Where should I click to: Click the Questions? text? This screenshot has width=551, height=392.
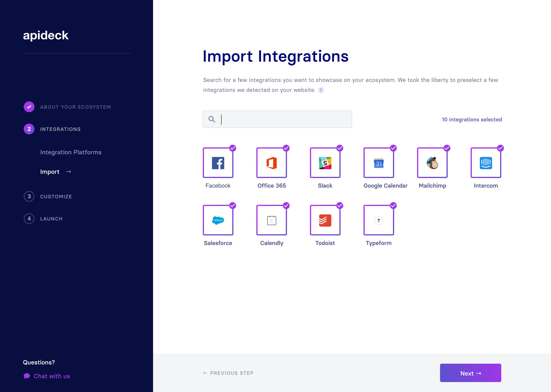[x=39, y=362]
